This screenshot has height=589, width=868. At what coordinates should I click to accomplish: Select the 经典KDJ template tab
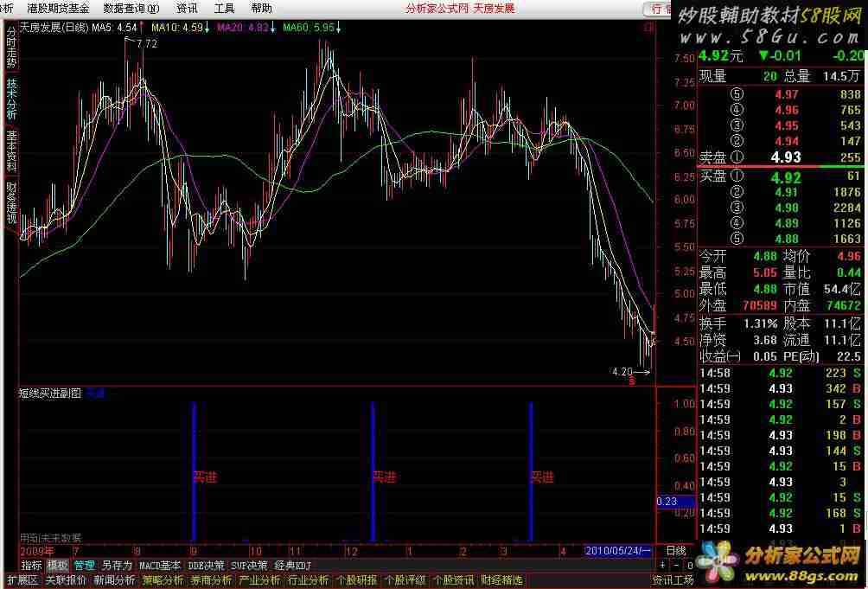pos(293,566)
